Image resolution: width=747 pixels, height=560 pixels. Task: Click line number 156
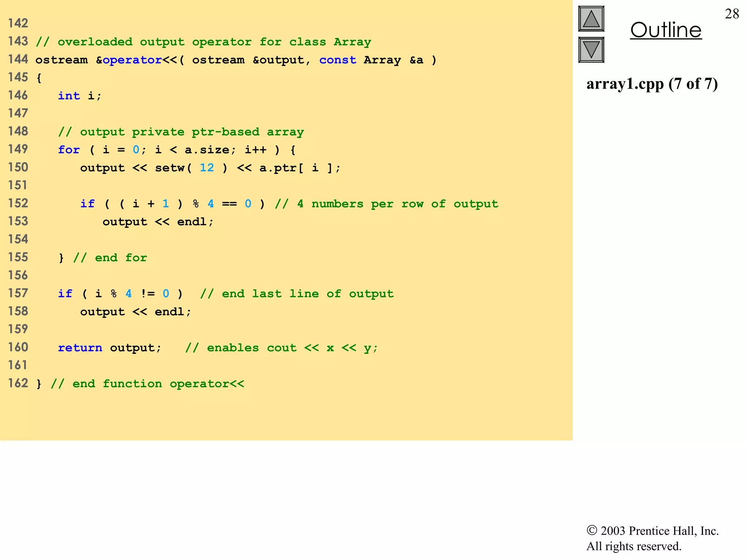[x=18, y=275]
